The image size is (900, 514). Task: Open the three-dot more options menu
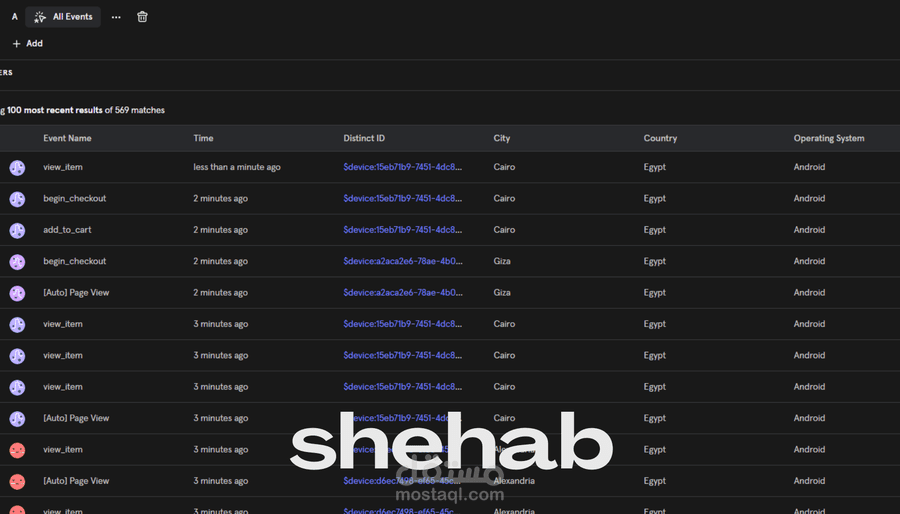116,17
